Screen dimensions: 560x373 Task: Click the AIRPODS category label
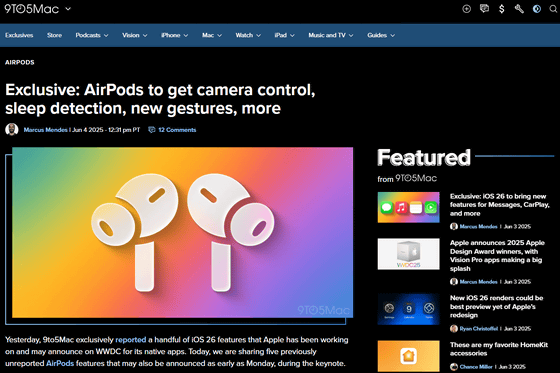[x=20, y=62]
